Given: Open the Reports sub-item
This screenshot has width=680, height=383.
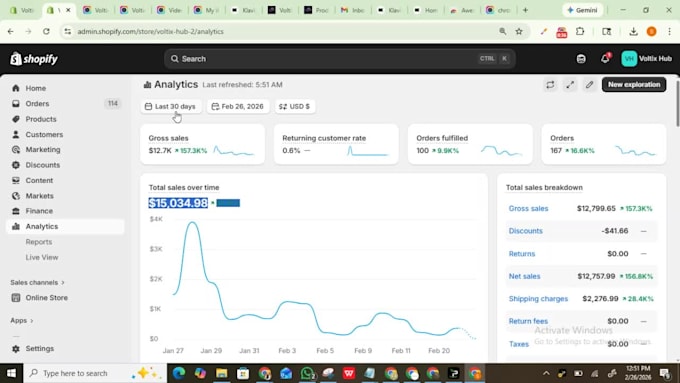Looking at the screenshot, I should click(39, 242).
